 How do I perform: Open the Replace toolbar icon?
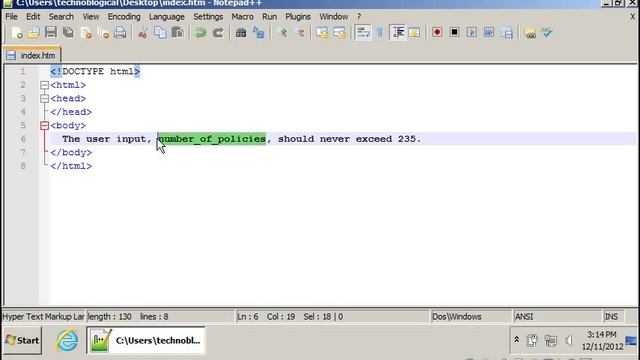(x=258, y=33)
